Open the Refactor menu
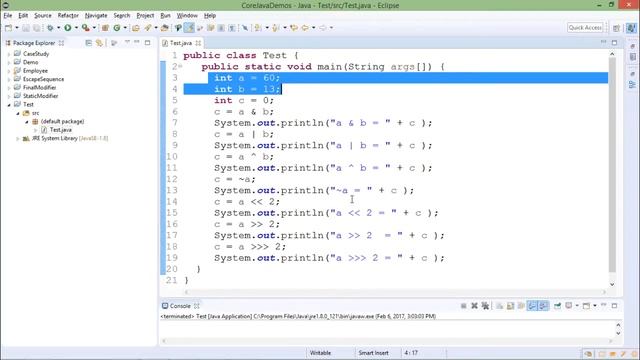The height and width of the screenshot is (360, 640). (x=68, y=16)
